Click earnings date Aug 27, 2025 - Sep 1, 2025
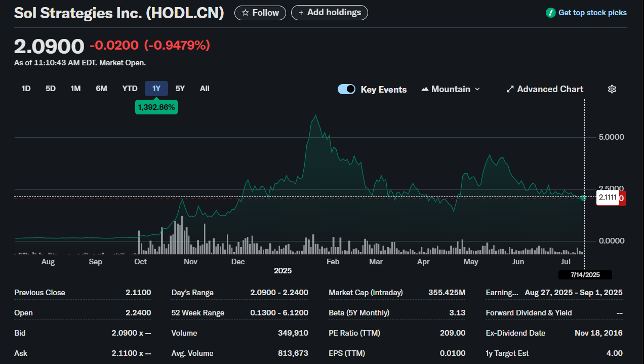This screenshot has height=364, width=644. [x=574, y=293]
